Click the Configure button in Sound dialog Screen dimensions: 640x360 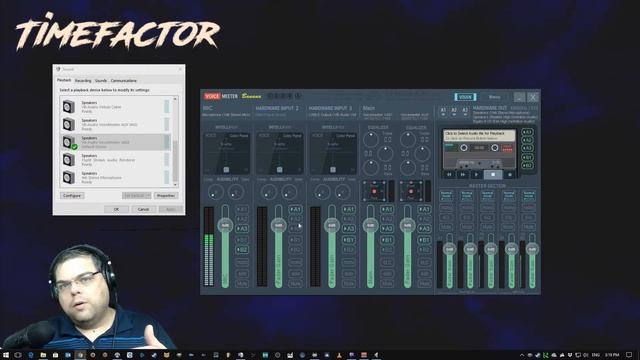tap(72, 196)
